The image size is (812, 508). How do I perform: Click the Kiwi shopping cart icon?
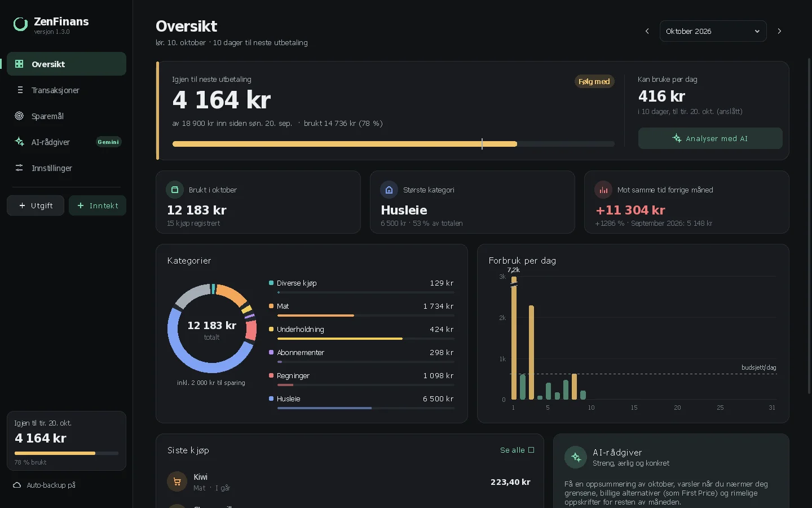pyautogui.click(x=177, y=481)
